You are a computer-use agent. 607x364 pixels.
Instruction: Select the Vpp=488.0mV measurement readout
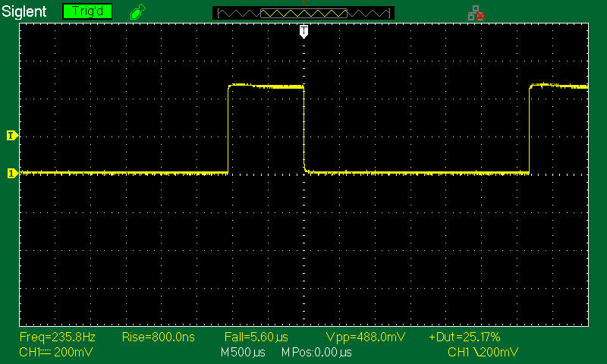tap(359, 337)
